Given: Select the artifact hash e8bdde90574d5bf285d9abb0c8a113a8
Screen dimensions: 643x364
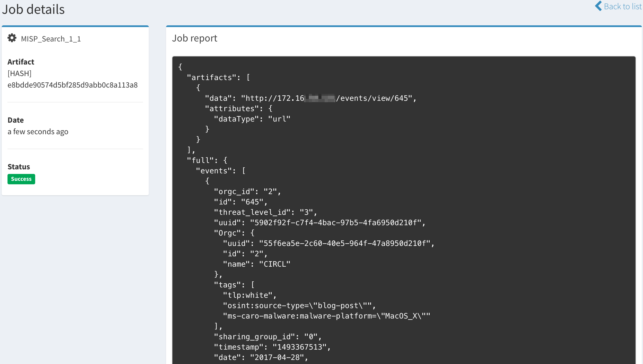Looking at the screenshot, I should pyautogui.click(x=73, y=85).
